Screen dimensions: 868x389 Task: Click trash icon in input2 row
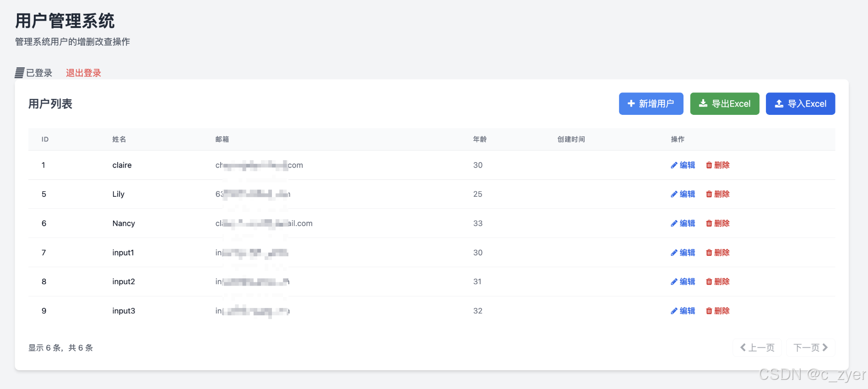(x=709, y=281)
